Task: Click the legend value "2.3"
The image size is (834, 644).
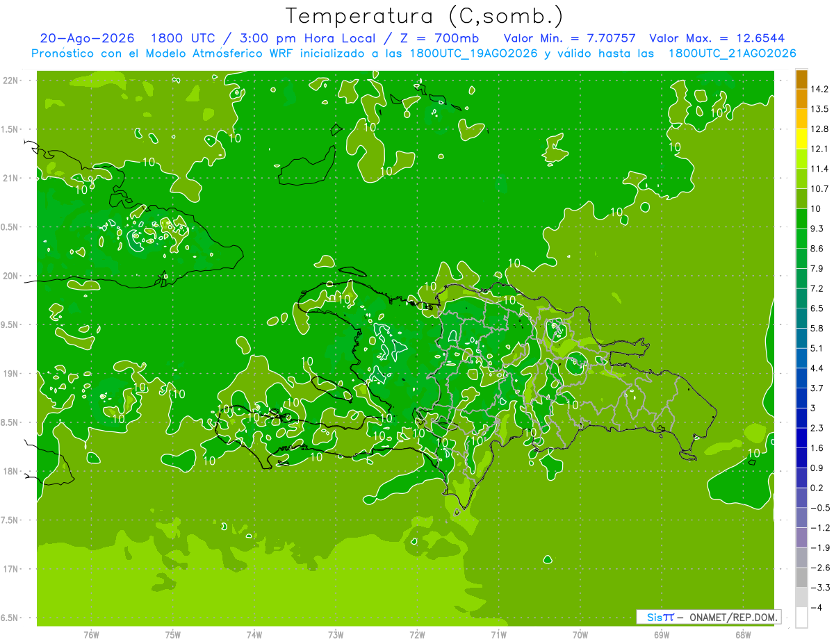Action: [818, 428]
